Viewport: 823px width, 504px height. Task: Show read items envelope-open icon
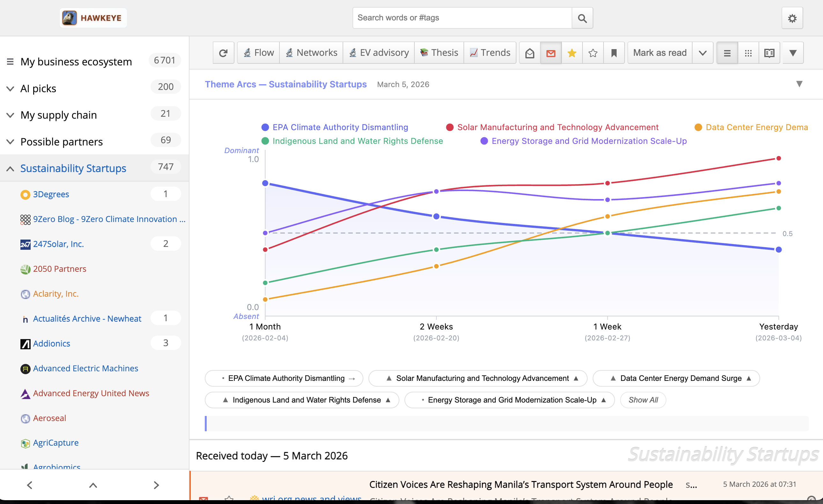[530, 53]
